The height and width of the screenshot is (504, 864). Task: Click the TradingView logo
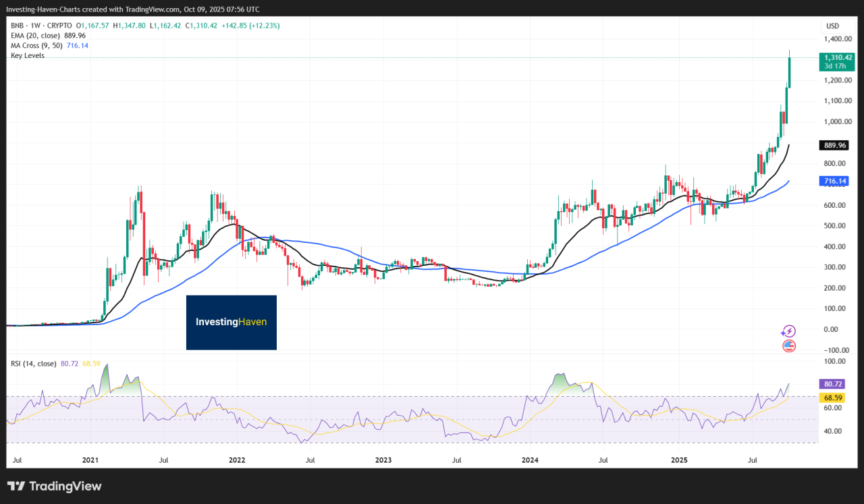click(54, 486)
